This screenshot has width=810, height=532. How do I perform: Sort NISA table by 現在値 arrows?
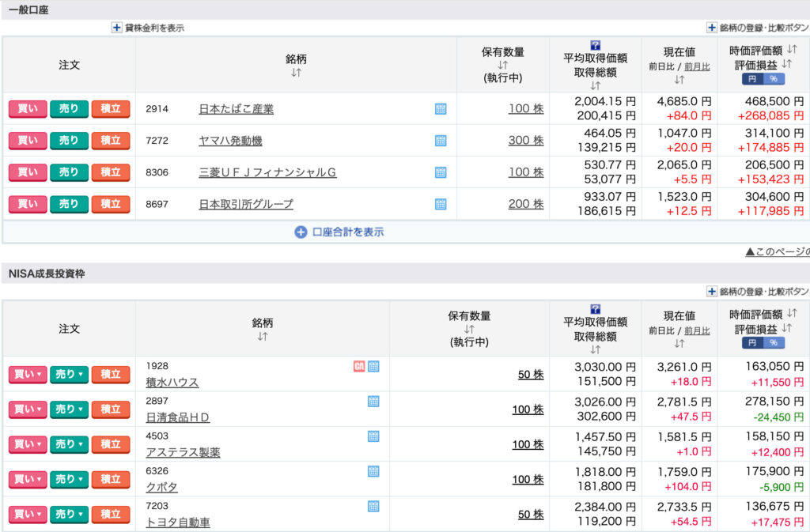pos(679,343)
